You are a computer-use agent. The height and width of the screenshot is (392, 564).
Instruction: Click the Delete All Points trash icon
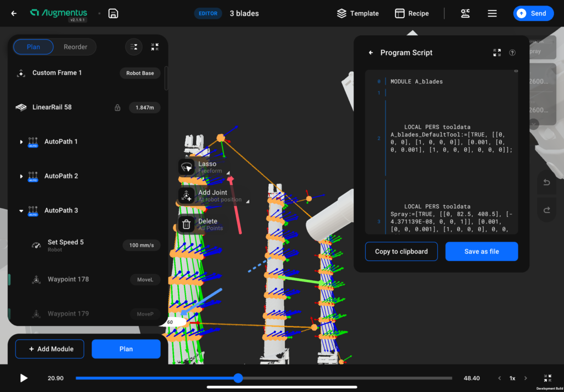click(187, 224)
